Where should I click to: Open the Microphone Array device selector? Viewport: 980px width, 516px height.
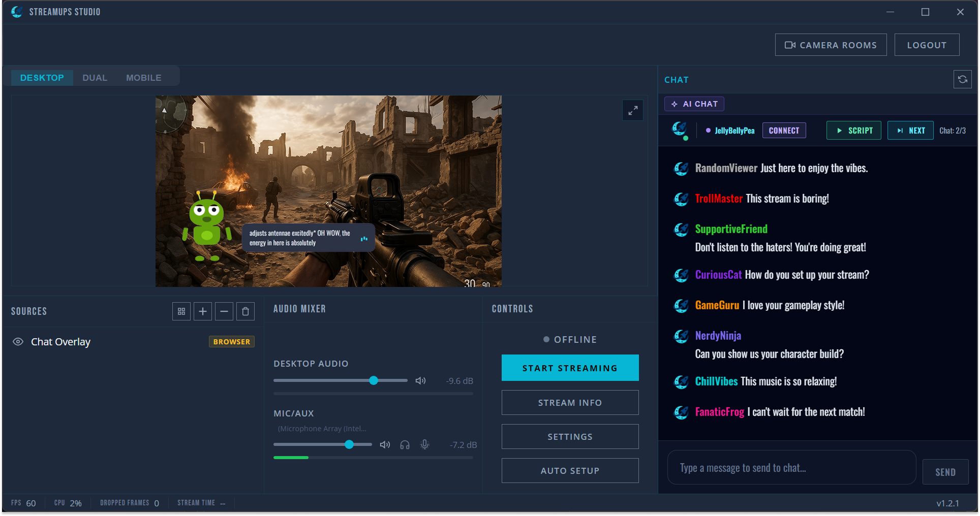(322, 428)
